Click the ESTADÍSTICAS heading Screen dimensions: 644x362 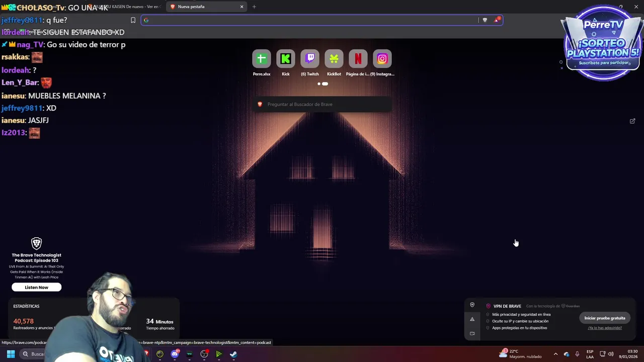click(x=26, y=306)
